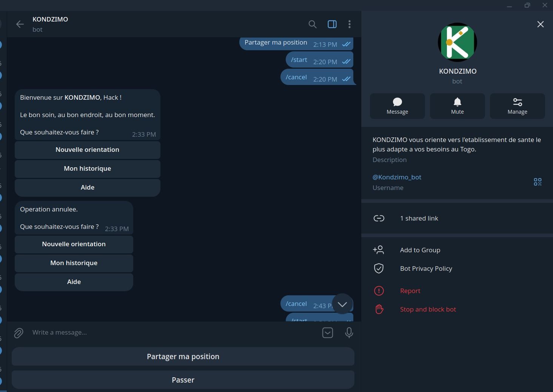
Task: Open the three-dot chat options menu
Action: tap(350, 24)
